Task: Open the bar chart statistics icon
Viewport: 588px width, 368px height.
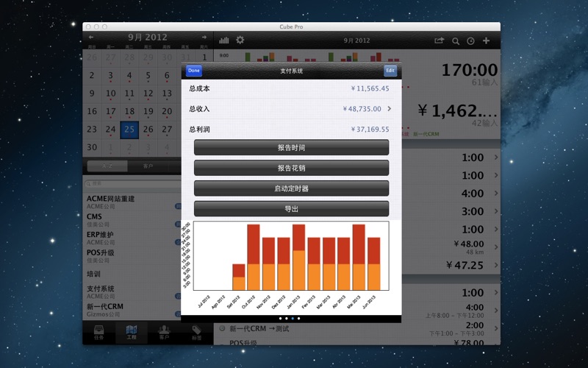Action: coord(224,40)
